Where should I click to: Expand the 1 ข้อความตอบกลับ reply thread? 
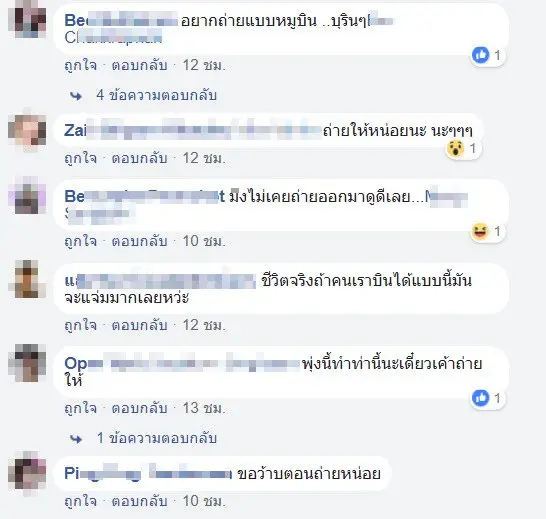point(156,438)
